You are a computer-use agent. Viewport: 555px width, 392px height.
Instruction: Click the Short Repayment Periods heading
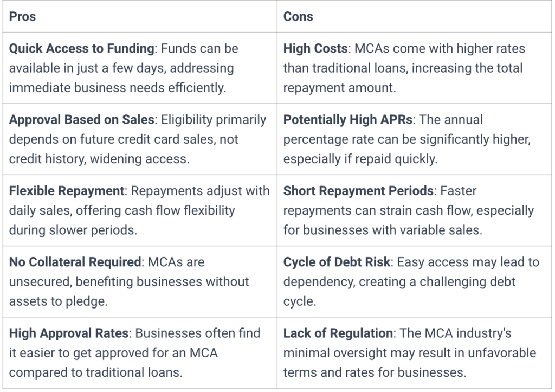(359, 191)
